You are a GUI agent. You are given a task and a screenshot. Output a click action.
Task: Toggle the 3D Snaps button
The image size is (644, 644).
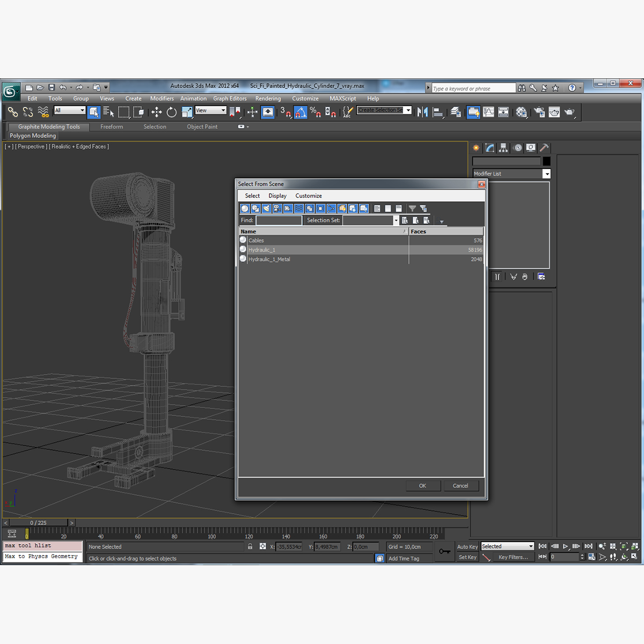pos(285,112)
